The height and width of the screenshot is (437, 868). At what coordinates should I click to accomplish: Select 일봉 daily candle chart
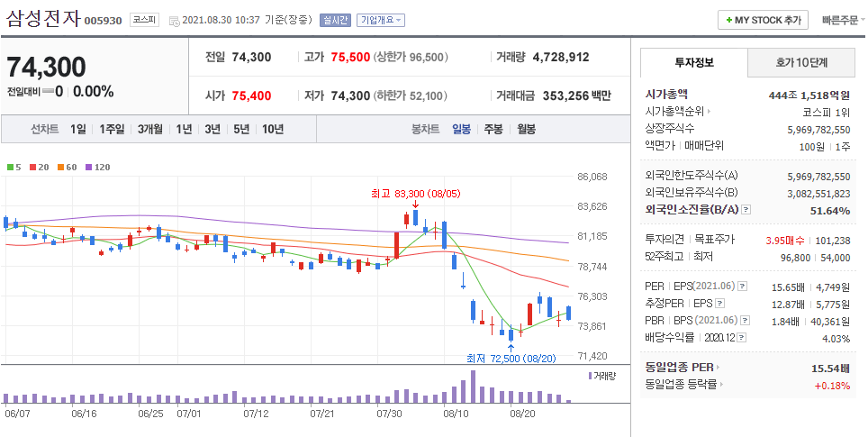coord(461,129)
